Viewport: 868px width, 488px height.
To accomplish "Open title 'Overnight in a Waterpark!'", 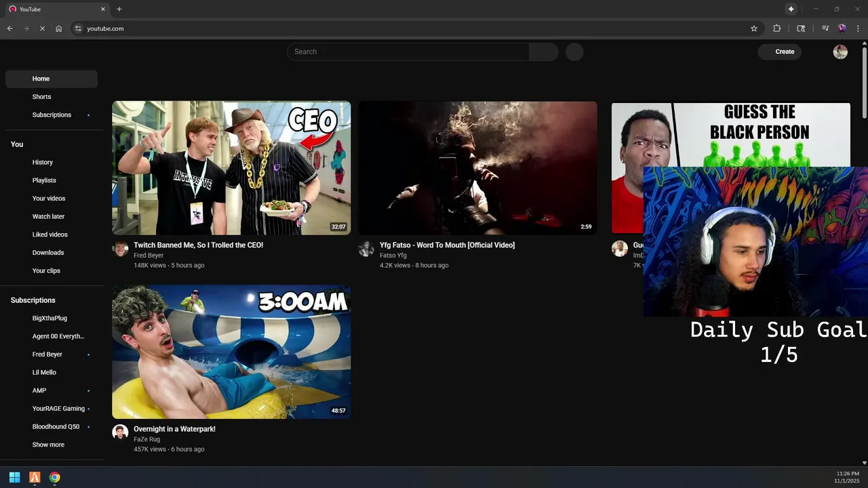I will [174, 429].
